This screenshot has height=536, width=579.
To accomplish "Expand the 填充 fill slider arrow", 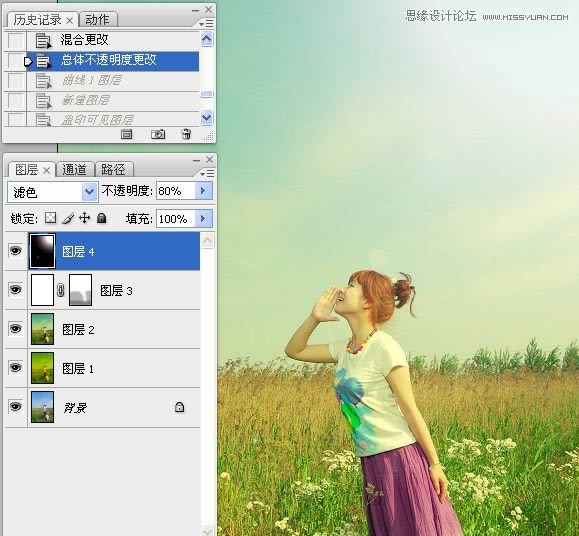I will pyautogui.click(x=203, y=219).
